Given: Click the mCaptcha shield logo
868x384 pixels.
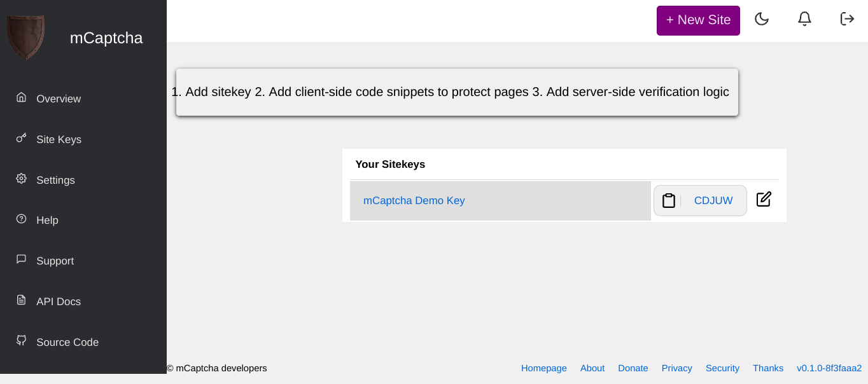Looking at the screenshot, I should tap(25, 38).
